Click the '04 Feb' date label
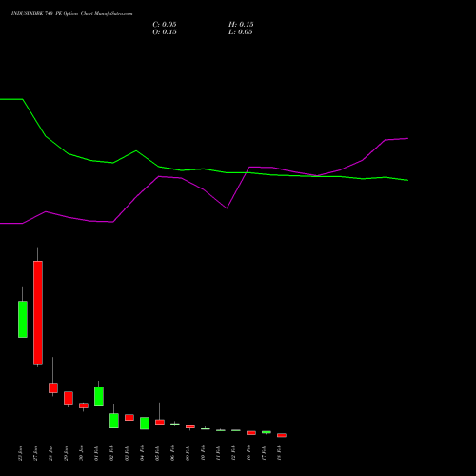Viewport: 476px width, 476px height. [142, 453]
